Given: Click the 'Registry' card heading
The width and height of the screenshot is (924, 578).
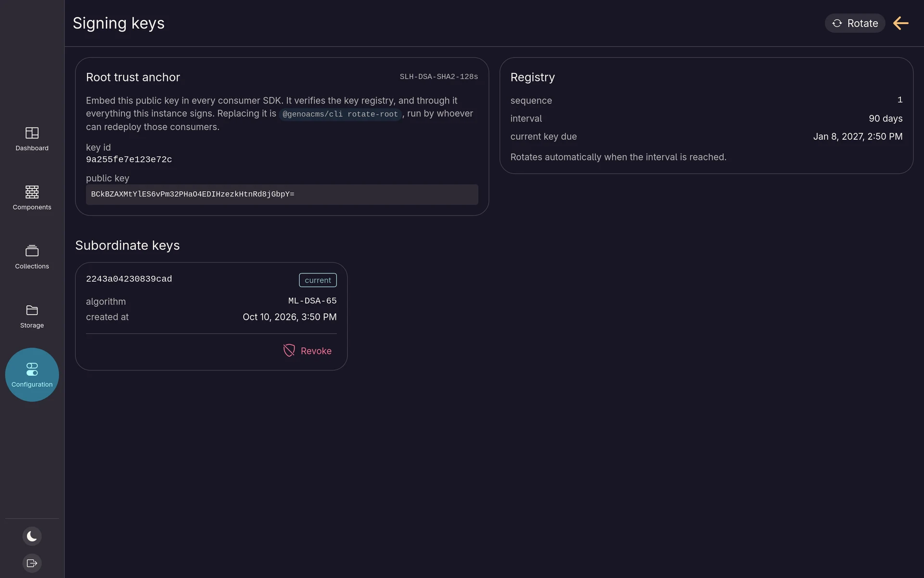Looking at the screenshot, I should pyautogui.click(x=532, y=77).
